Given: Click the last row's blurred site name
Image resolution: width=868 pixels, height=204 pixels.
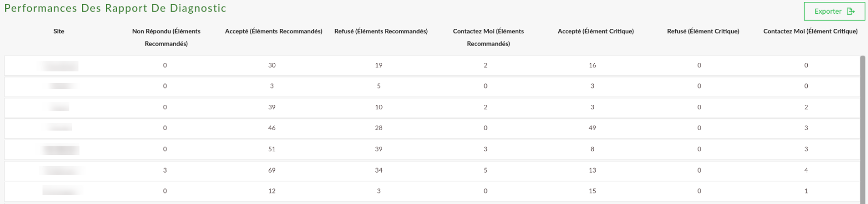Looking at the screenshot, I should 62,191.
